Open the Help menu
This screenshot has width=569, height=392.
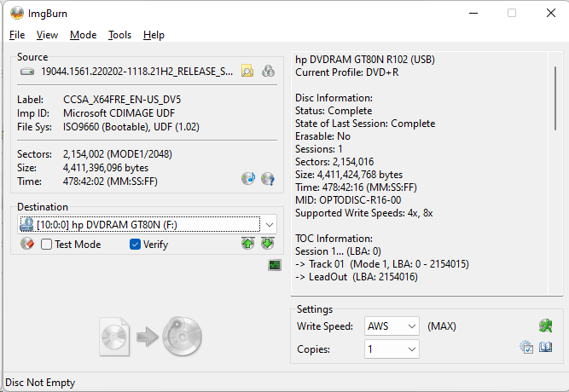(x=154, y=35)
